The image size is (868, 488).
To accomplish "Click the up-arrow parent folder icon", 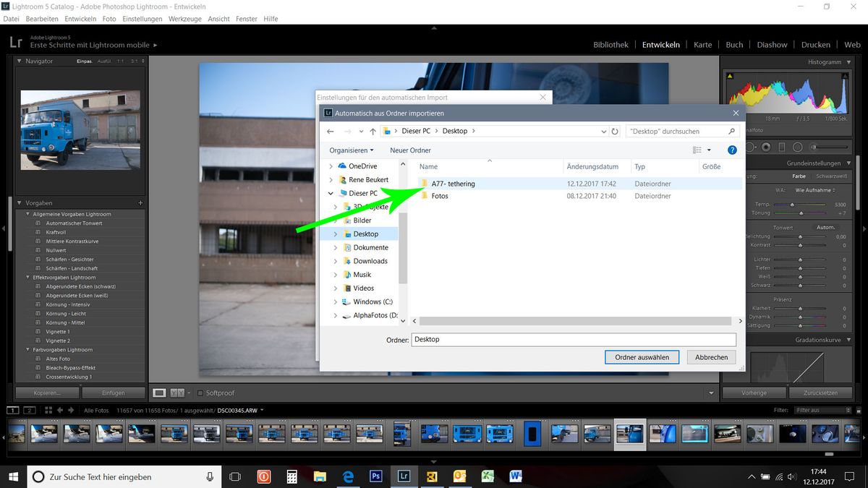I will click(x=373, y=132).
